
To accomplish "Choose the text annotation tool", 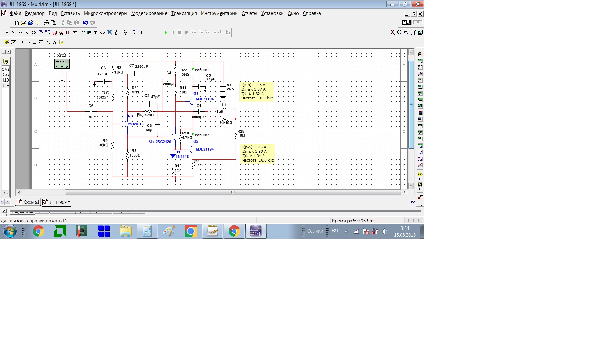I will [55, 42].
